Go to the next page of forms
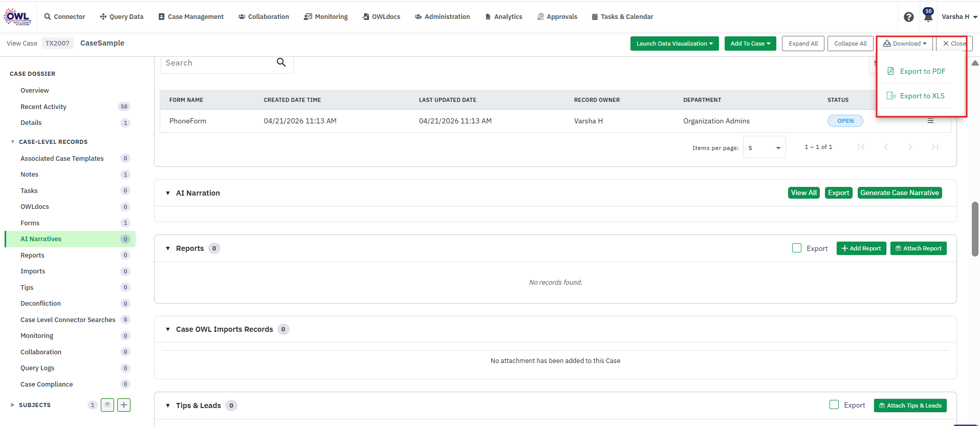This screenshot has height=426, width=980. coord(910,147)
